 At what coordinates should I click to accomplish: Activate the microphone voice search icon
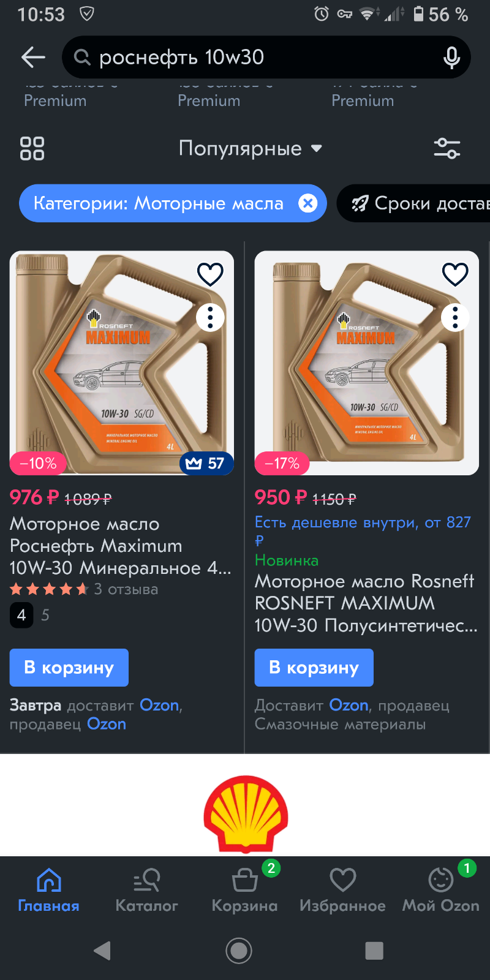[451, 58]
